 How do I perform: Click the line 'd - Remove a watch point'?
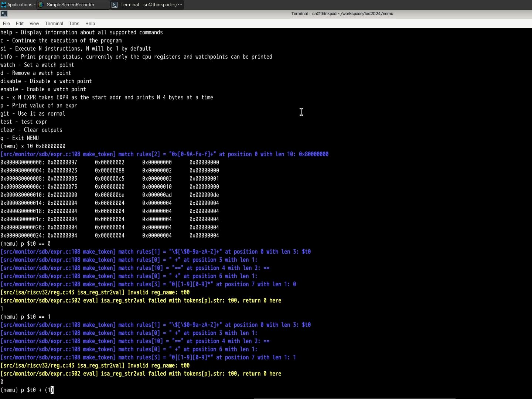pos(36,73)
